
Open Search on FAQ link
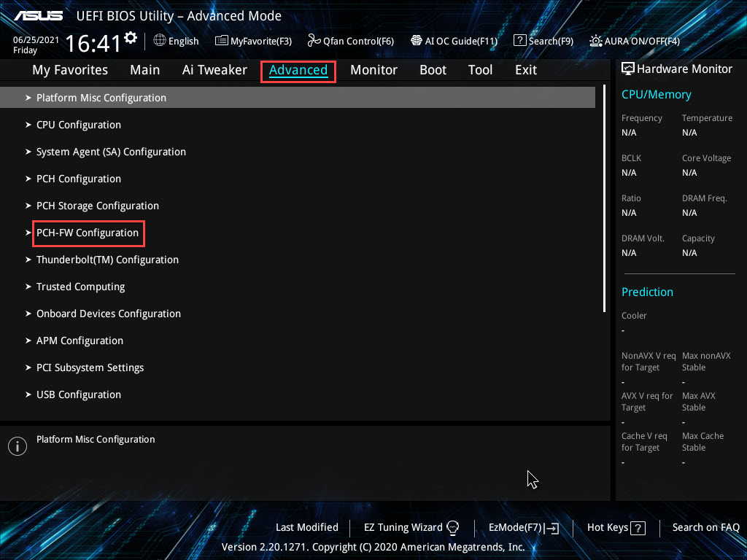coord(705,527)
